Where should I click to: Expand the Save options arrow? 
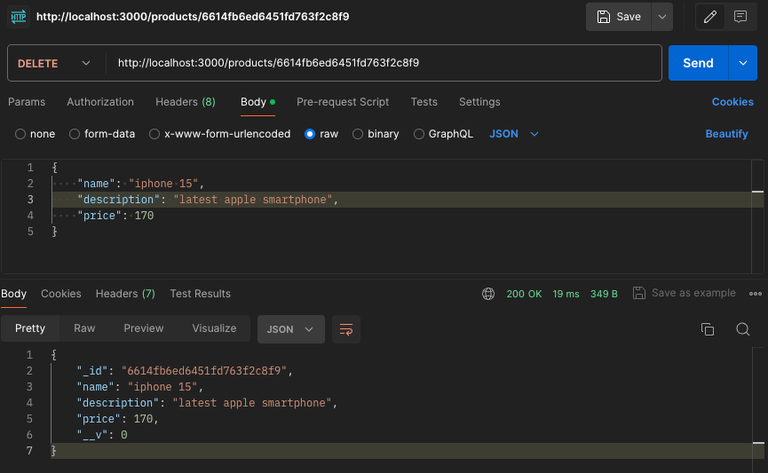pos(662,17)
